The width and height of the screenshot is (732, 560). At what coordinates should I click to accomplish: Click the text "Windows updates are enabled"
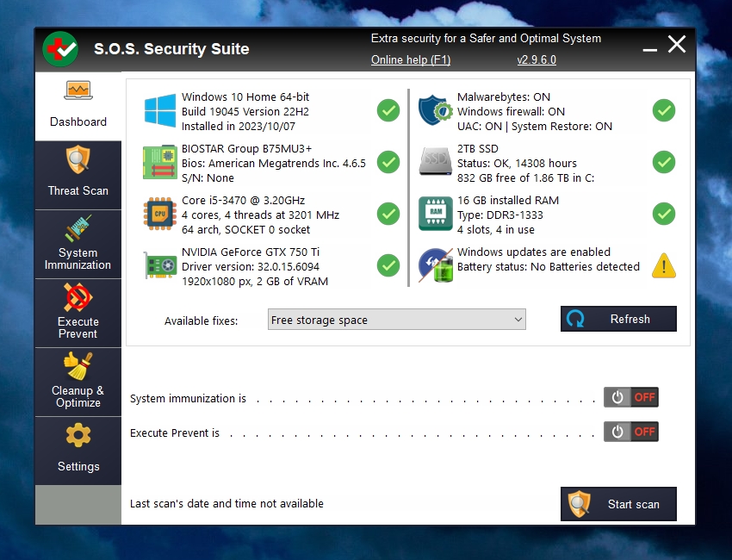coord(534,252)
